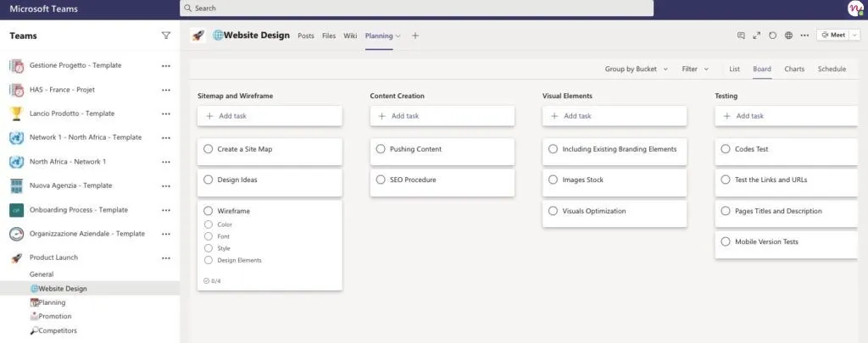Switch to Schedule view
The height and width of the screenshot is (343, 868).
pyautogui.click(x=832, y=69)
